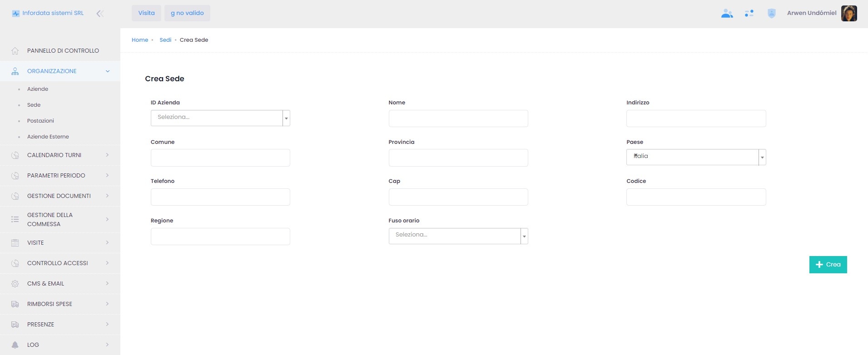This screenshot has height=355, width=868.
Task: Click the Pannello di Controllo home icon
Action: tap(15, 51)
